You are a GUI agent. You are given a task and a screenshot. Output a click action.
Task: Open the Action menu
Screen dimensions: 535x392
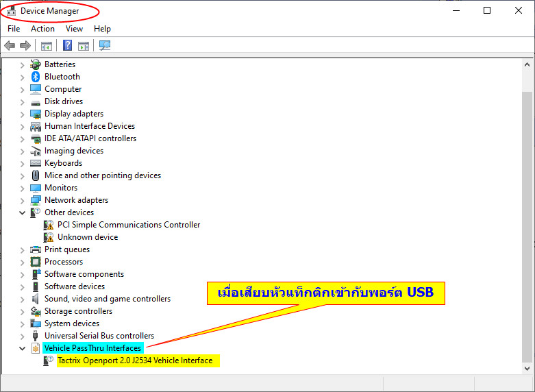point(42,29)
